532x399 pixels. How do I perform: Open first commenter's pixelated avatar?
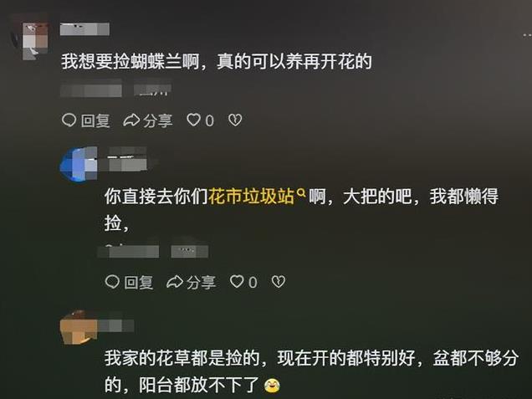(x=35, y=41)
